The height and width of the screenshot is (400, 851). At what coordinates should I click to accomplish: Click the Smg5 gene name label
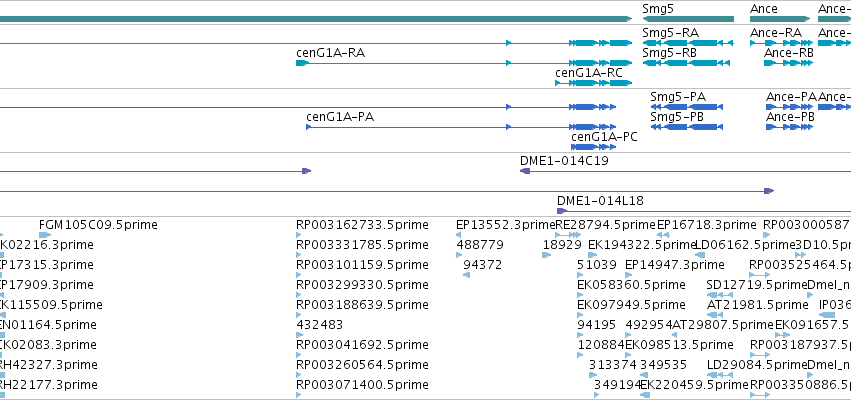[x=658, y=9]
